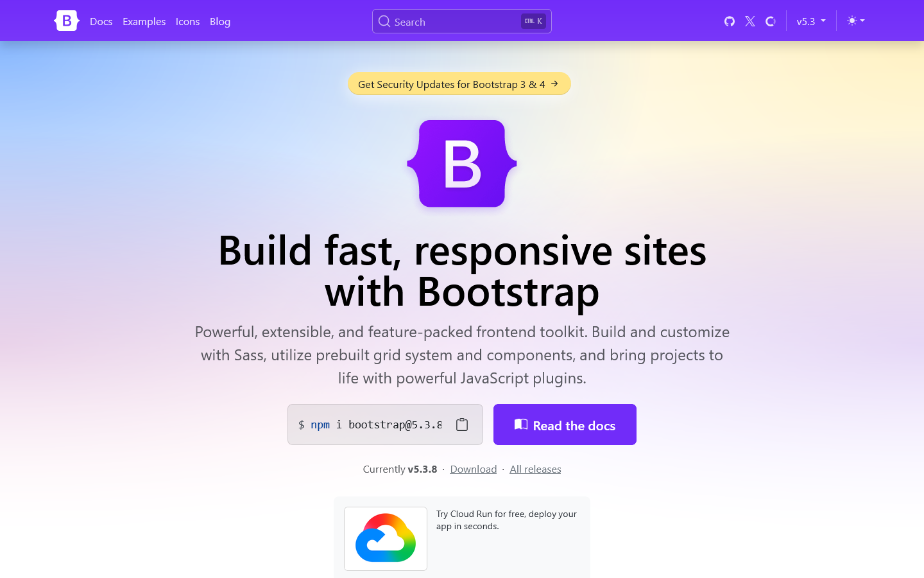The image size is (924, 578).
Task: Open the v5.3 version dropdown
Action: 811,21
